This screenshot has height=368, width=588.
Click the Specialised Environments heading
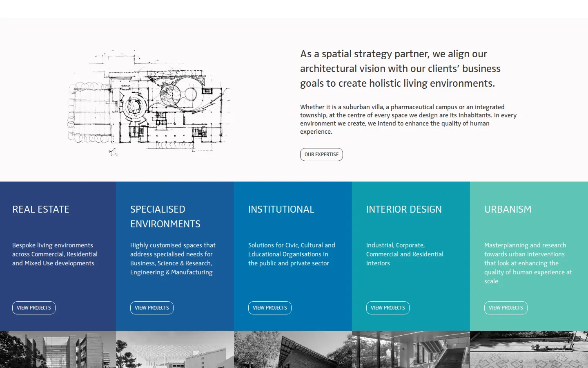(165, 217)
